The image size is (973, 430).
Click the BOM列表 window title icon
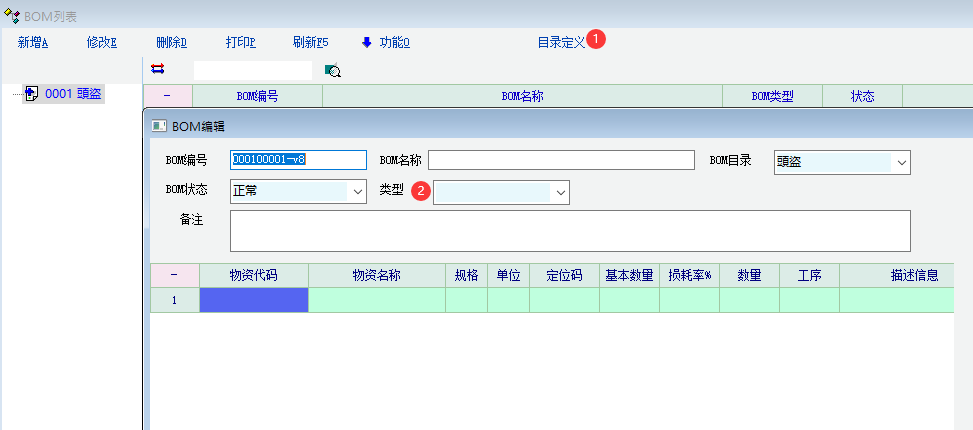(x=12, y=16)
